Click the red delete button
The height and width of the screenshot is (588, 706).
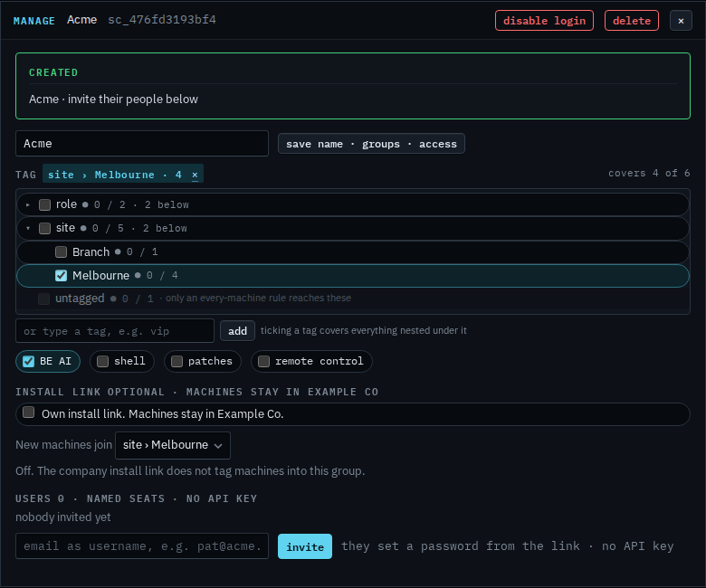click(x=631, y=21)
